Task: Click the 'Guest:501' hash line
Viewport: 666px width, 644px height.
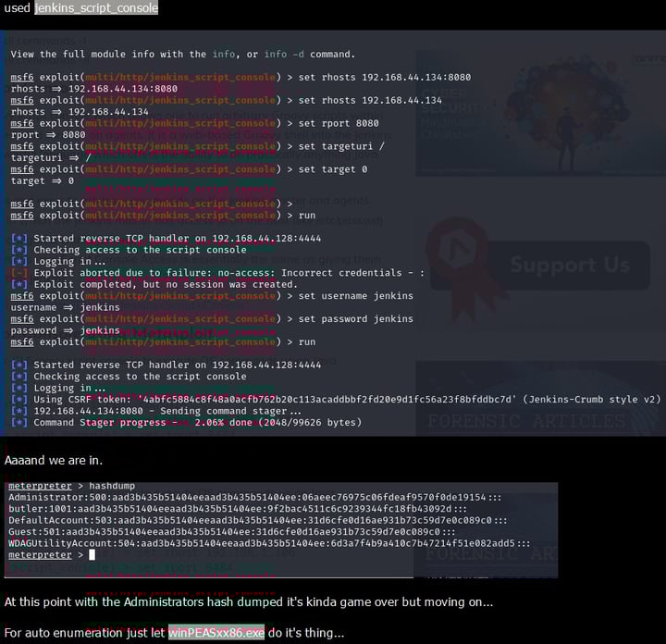Action: pos(231,532)
